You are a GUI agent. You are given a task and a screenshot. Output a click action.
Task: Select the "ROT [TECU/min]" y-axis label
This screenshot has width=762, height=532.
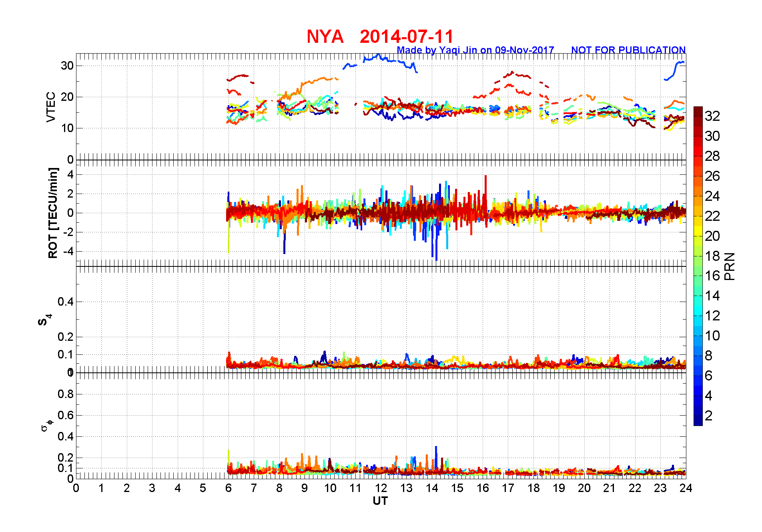[x=53, y=213]
